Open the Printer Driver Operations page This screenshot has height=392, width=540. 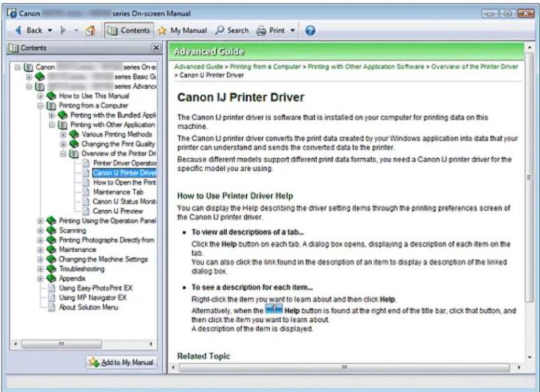click(x=125, y=164)
